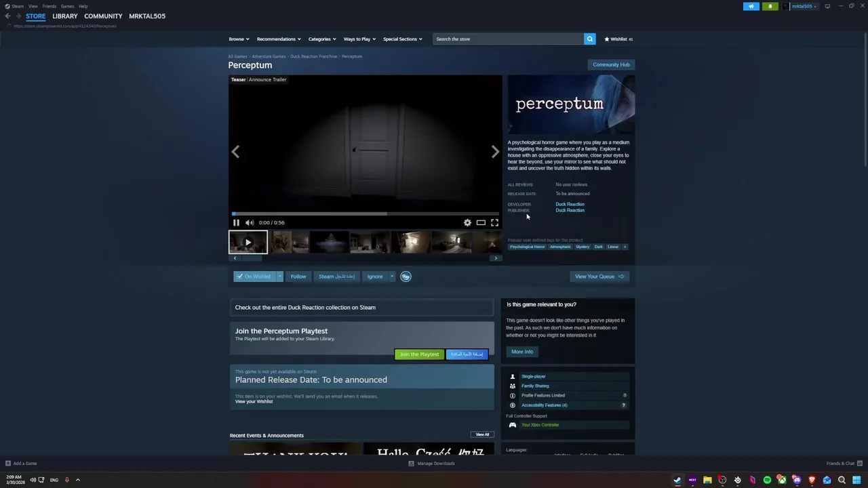This screenshot has height=488, width=868.
Task: Open the Duck Reaction developer link
Action: (x=570, y=204)
